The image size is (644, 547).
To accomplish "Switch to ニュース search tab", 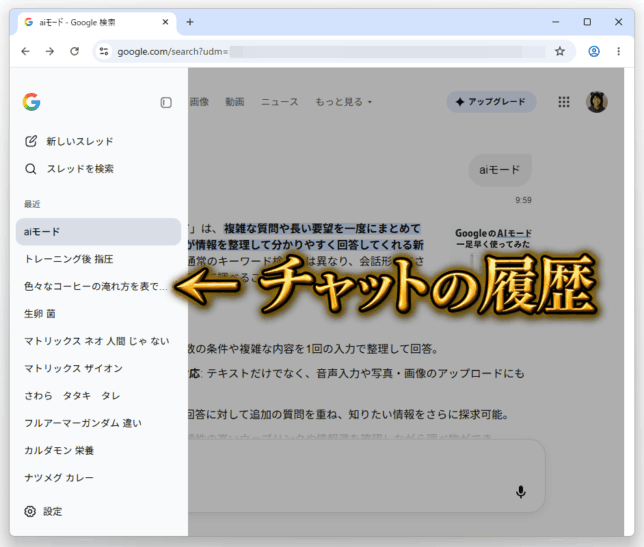I will tap(280, 102).
